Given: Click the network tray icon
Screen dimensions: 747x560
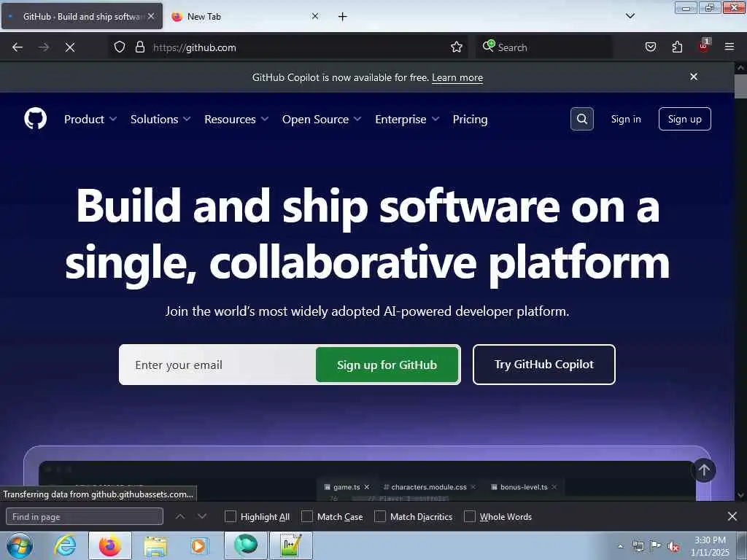Looking at the screenshot, I should (638, 546).
